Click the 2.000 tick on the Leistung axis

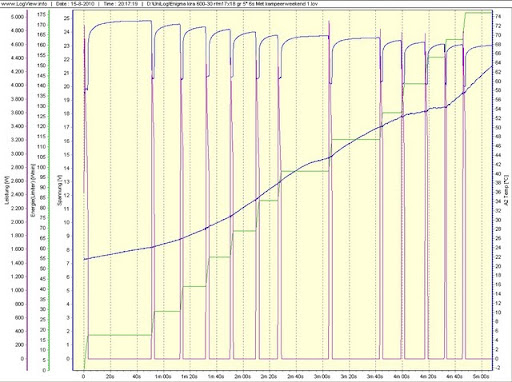17,222
